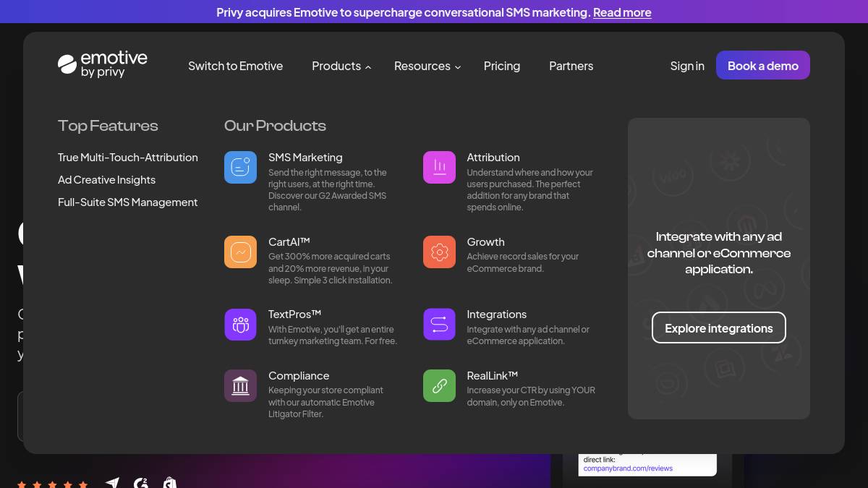The width and height of the screenshot is (868, 488).
Task: Click the Shopify bag icon at bottom
Action: (169, 483)
